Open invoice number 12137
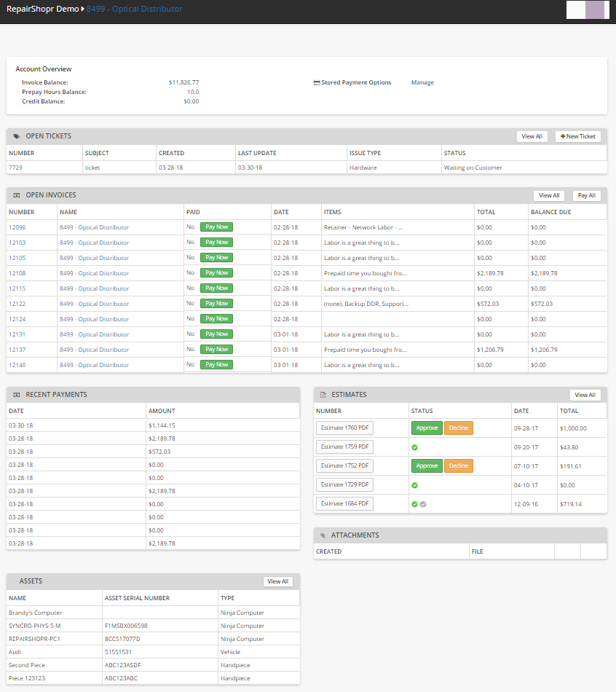 click(x=17, y=350)
